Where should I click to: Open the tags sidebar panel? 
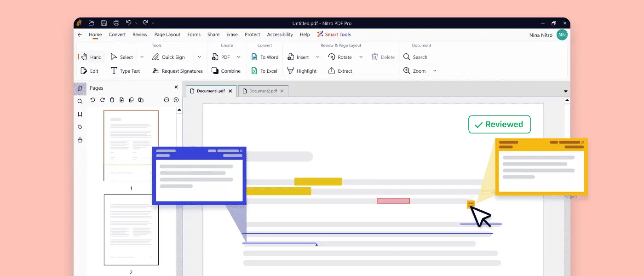80,127
